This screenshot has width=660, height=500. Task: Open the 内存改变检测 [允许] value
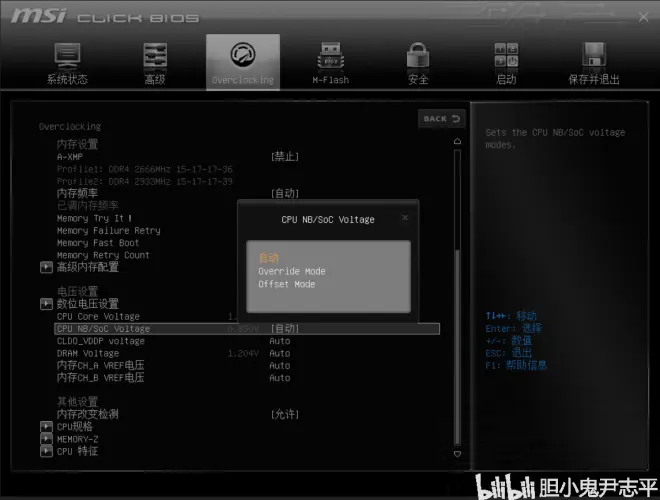pyautogui.click(x=285, y=414)
